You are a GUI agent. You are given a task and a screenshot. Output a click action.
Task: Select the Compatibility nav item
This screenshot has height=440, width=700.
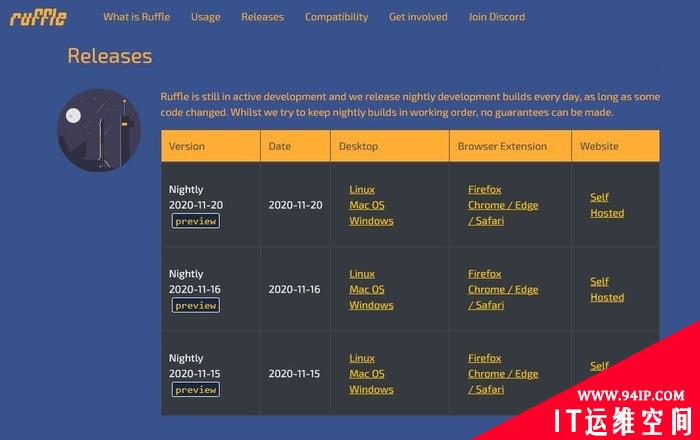(x=337, y=17)
